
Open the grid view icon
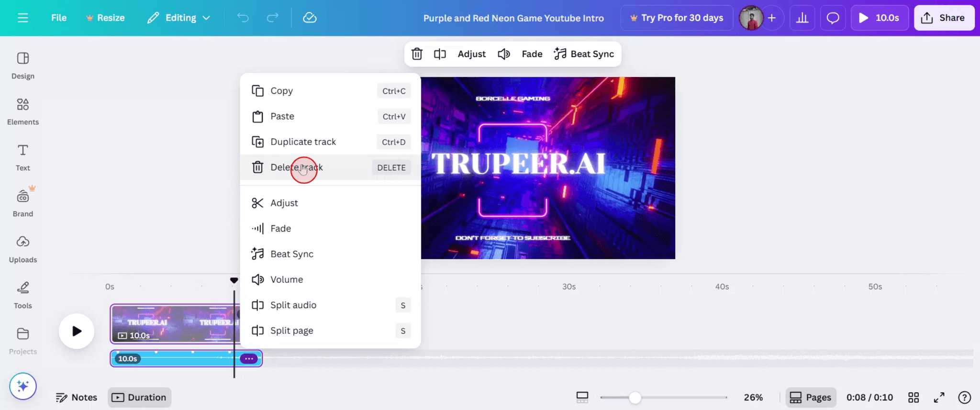(x=913, y=398)
